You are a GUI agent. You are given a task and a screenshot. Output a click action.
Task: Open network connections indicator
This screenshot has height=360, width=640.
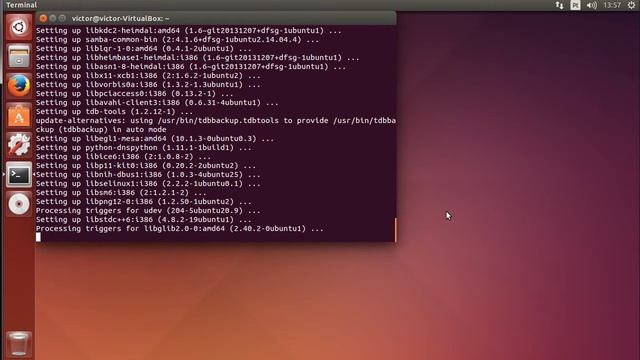[x=559, y=5]
